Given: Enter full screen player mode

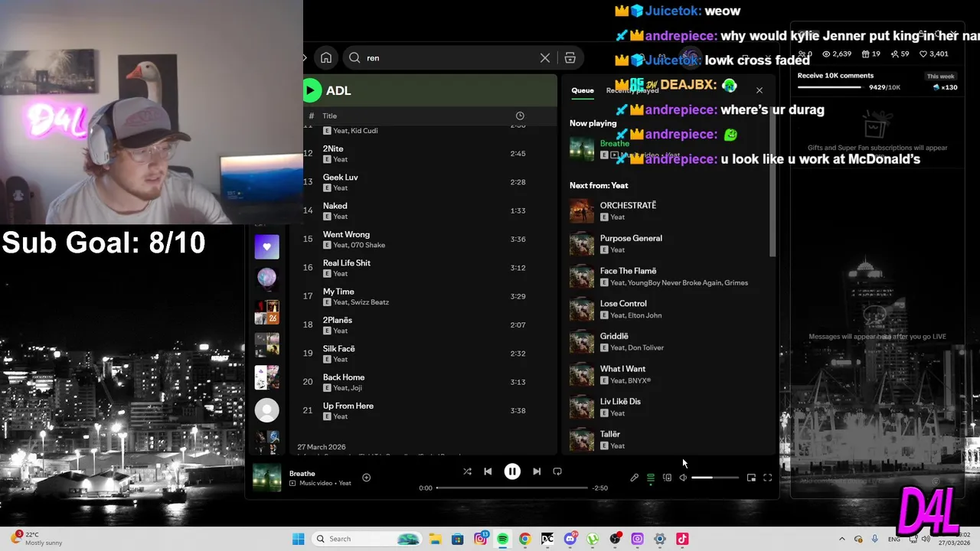Looking at the screenshot, I should (x=767, y=478).
